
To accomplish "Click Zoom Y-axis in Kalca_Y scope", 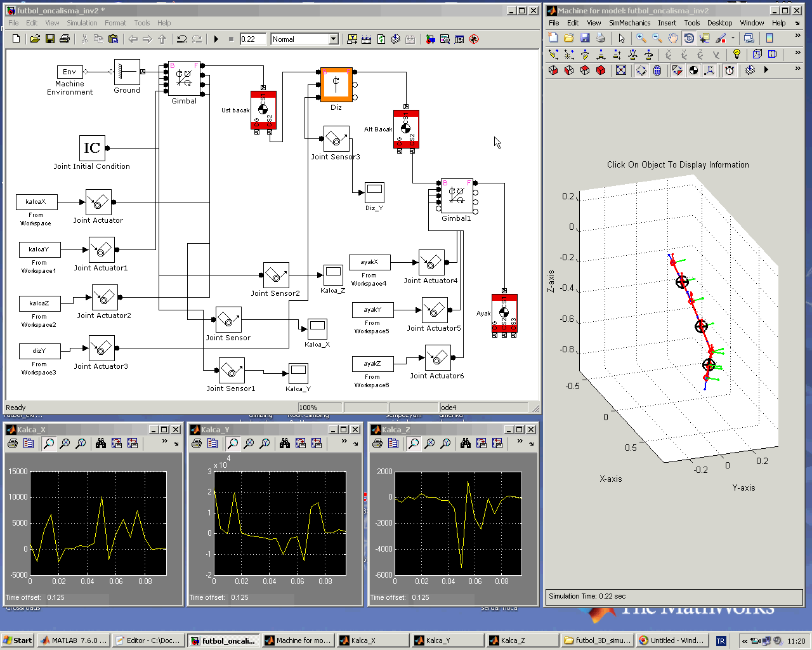I will (265, 443).
